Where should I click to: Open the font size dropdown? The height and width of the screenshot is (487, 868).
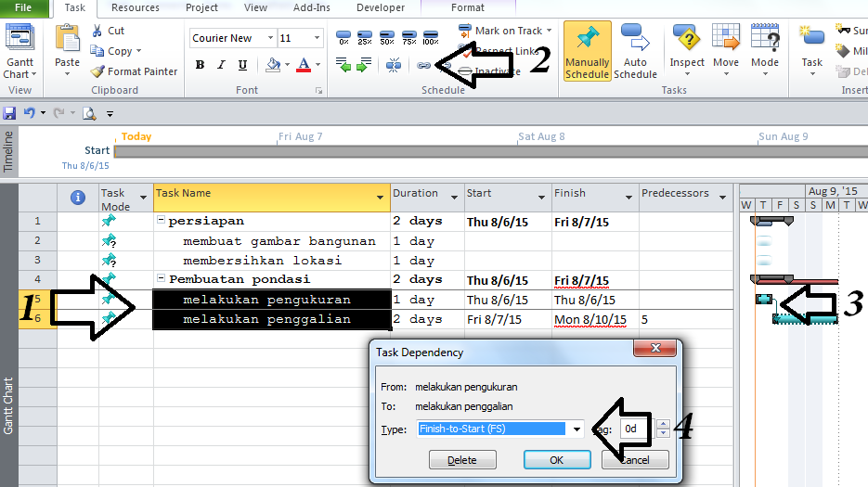click(x=317, y=38)
